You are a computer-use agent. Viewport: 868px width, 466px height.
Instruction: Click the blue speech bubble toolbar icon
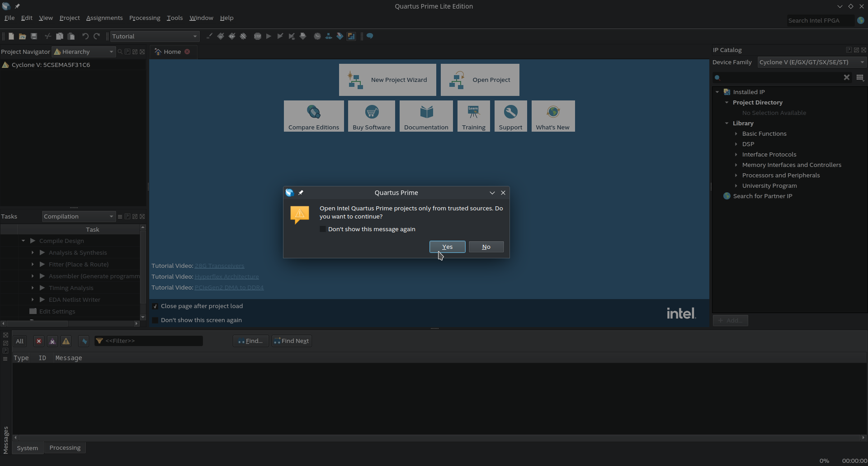pyautogui.click(x=370, y=36)
